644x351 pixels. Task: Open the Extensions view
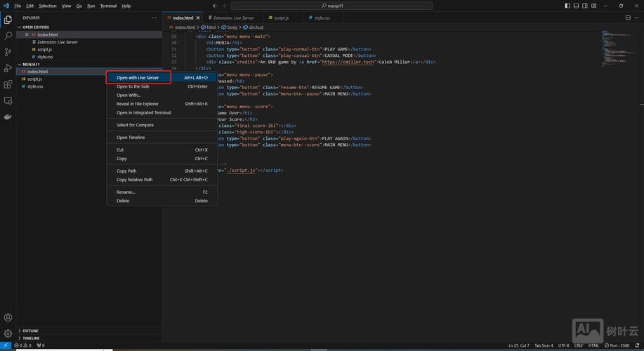click(x=8, y=85)
